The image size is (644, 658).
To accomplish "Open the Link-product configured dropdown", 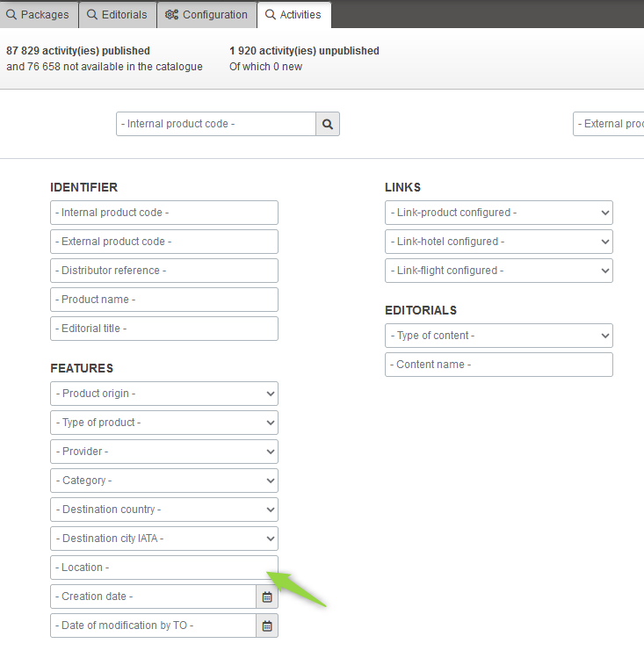I will pos(498,213).
